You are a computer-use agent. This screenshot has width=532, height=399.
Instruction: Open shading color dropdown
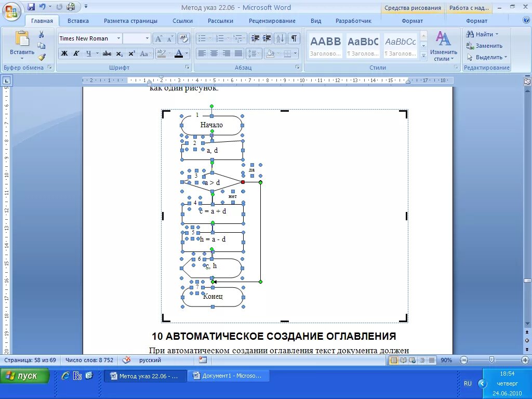278,54
